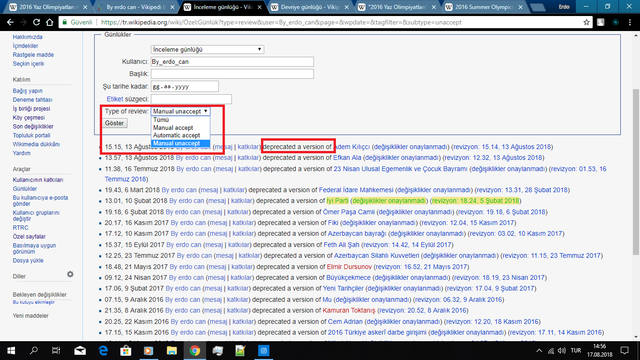This screenshot has width=640, height=360.
Task: Show hidden system tray icons
Action: click(539, 351)
